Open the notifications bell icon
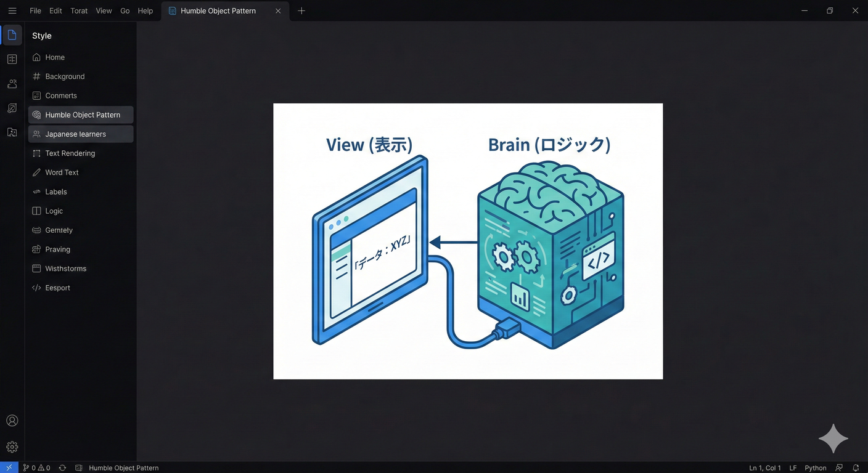 point(856,467)
